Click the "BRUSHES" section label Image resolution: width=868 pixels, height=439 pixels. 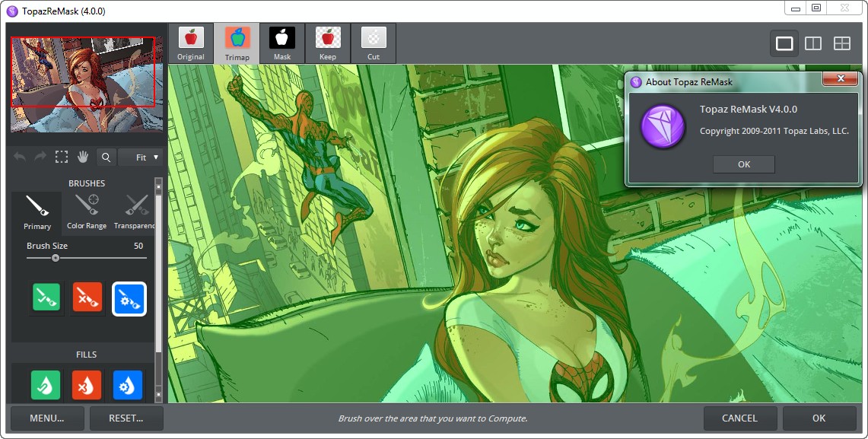(87, 183)
